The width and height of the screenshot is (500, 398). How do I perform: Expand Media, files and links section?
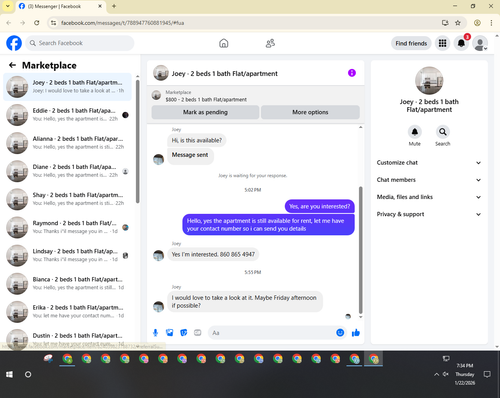[x=429, y=197]
